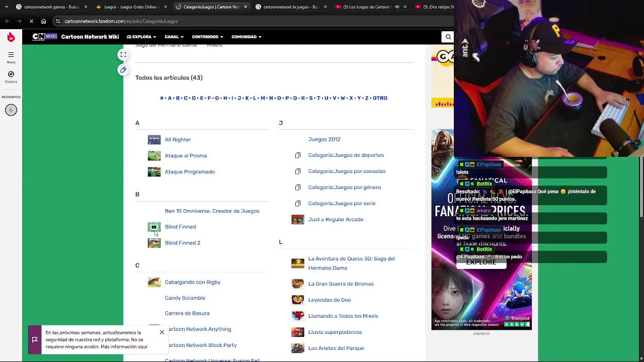Open Cartoon Network Block Party article
644x362 pixels.
tap(201, 345)
